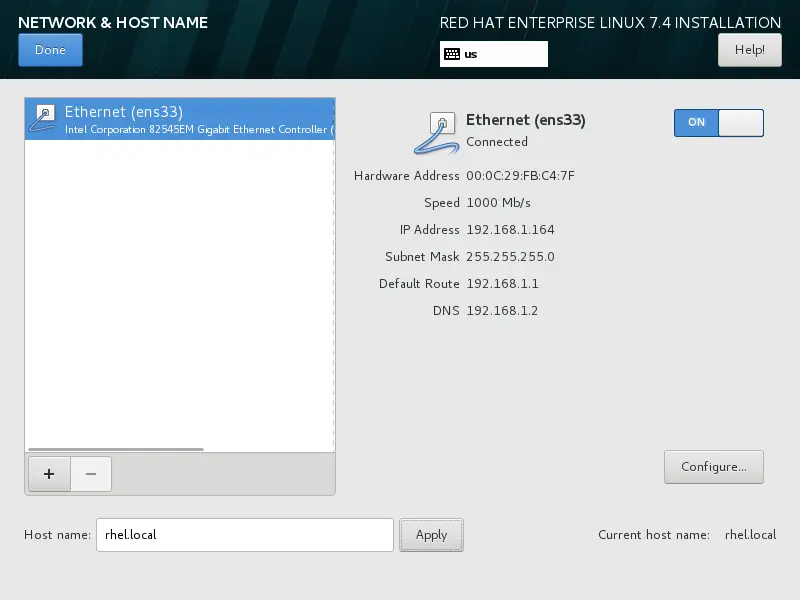
Task: Click the current host name rhel.local text
Action: (751, 535)
